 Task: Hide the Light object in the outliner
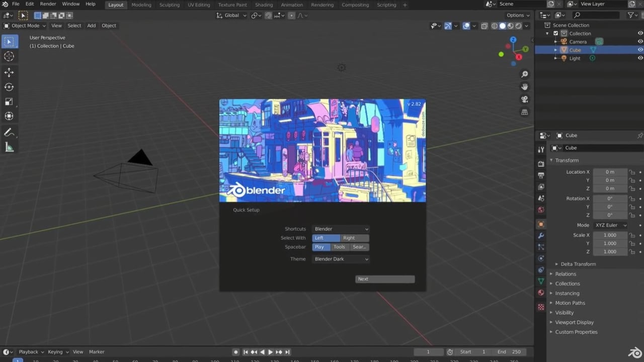pos(640,58)
